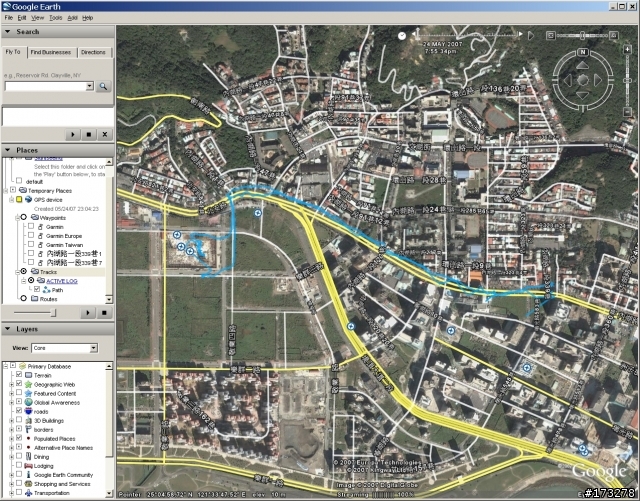Screen dimensions: 640x501
Task: Click the Terrain layer icon
Action: pyautogui.click(x=29, y=375)
